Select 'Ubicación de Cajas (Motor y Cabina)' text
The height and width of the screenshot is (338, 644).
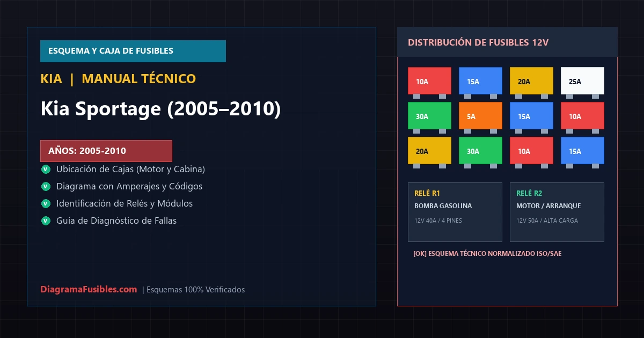click(x=131, y=170)
